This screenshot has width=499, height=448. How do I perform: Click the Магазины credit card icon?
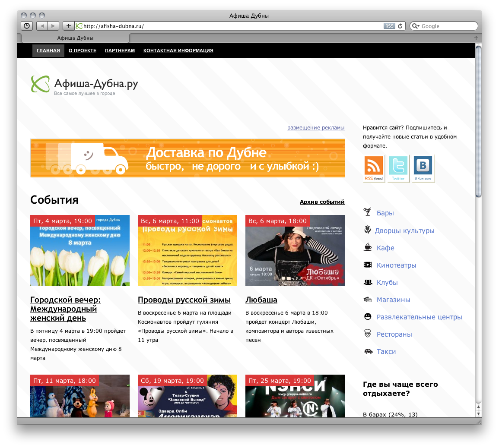[368, 299]
